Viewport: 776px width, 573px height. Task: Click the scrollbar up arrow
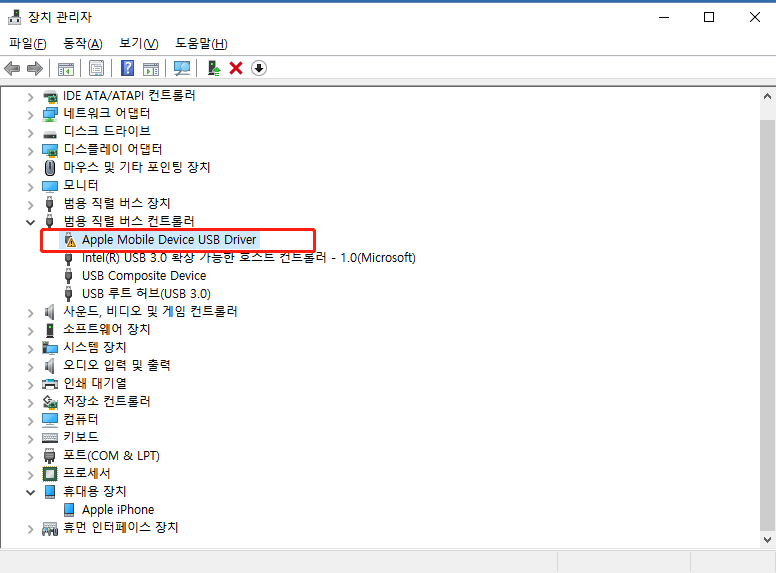(x=767, y=96)
